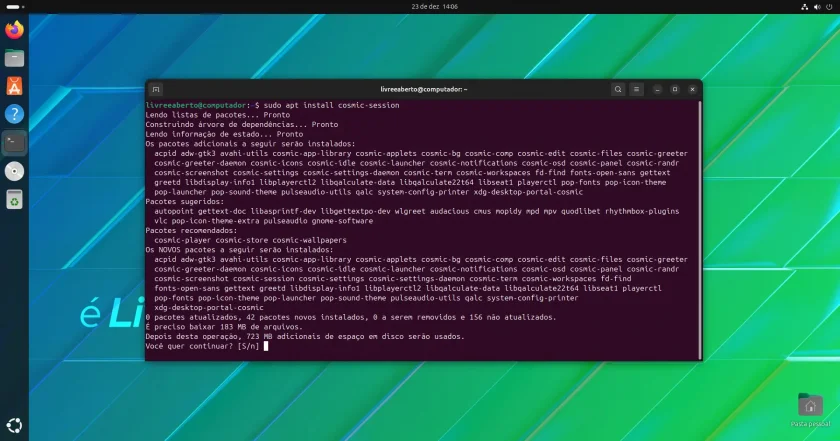Click 'Lendo listas de pacotes... Pronto' line
This screenshot has width=840, height=441.
point(218,115)
